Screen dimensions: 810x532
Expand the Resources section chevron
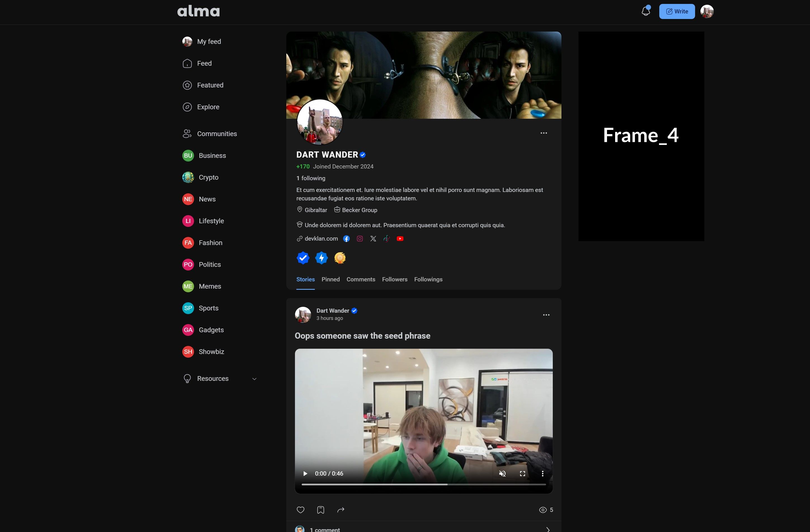click(254, 379)
